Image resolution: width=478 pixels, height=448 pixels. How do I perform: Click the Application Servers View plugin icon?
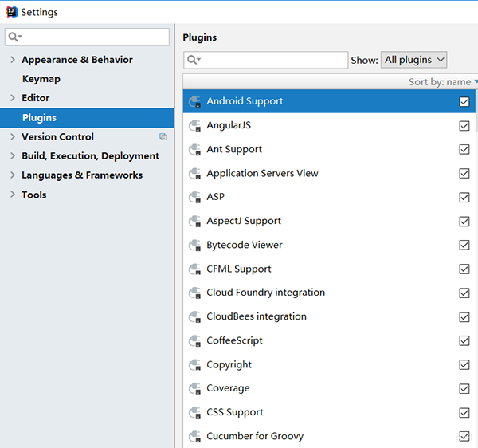point(195,174)
